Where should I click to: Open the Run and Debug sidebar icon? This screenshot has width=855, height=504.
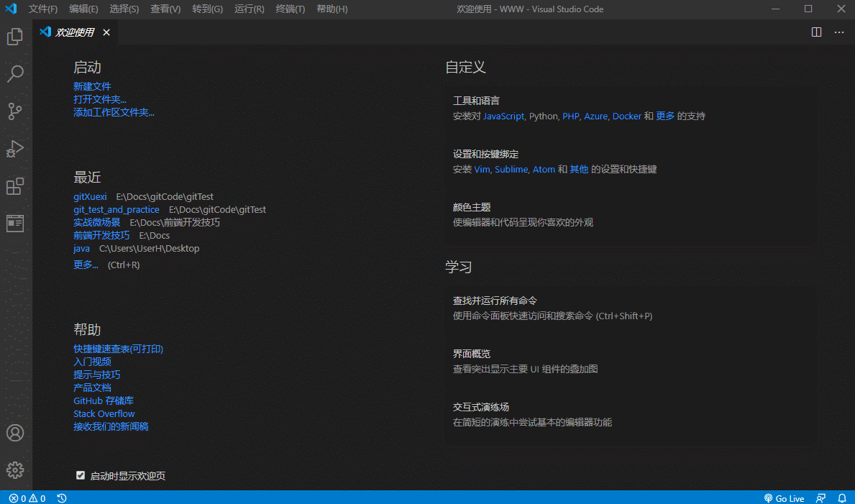tap(15, 149)
